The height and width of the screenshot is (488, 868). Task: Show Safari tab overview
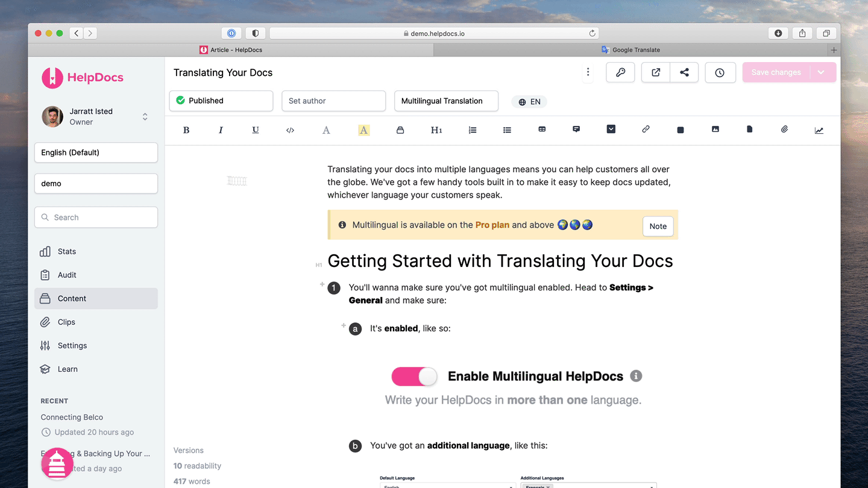point(826,33)
